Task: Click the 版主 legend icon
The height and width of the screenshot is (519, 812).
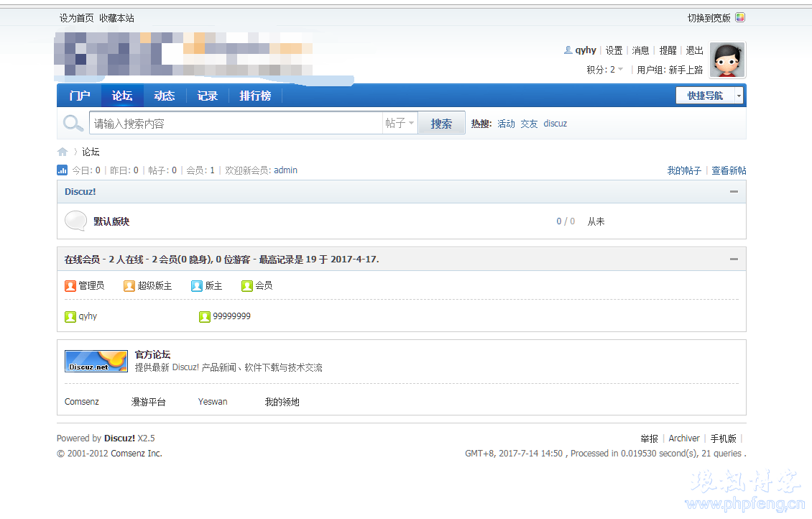Action: coord(197,286)
